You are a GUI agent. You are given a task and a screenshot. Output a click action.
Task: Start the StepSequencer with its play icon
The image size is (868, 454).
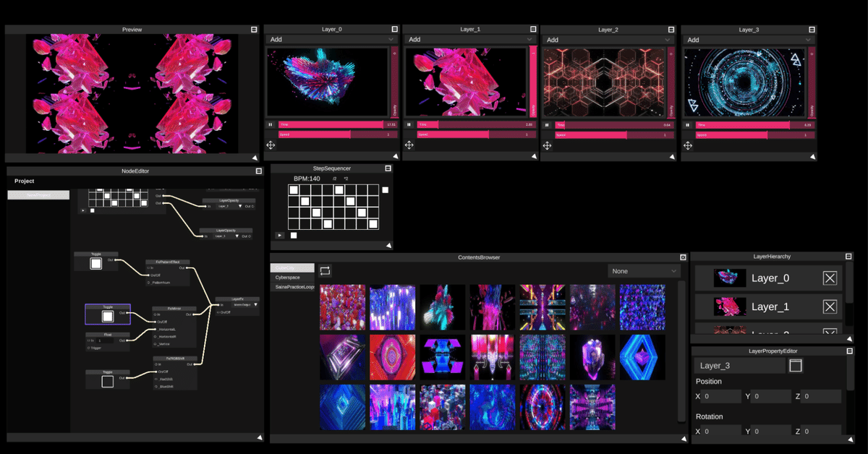click(x=278, y=236)
